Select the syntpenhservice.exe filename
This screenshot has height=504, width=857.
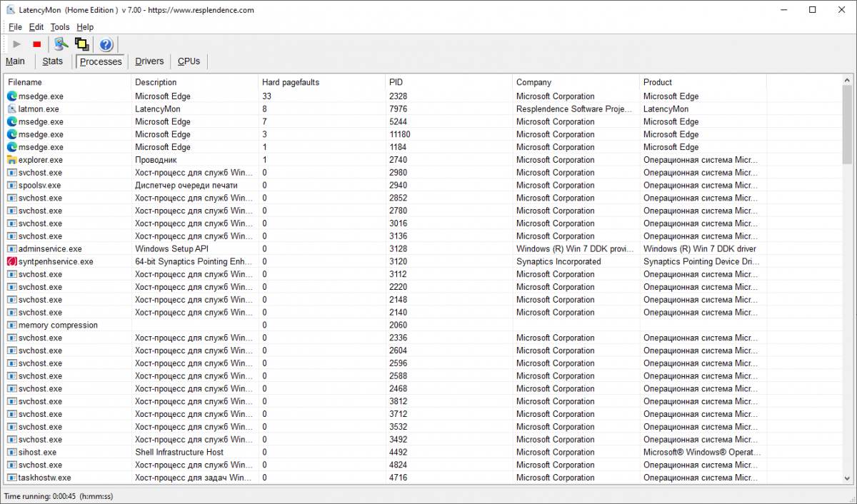pos(56,261)
